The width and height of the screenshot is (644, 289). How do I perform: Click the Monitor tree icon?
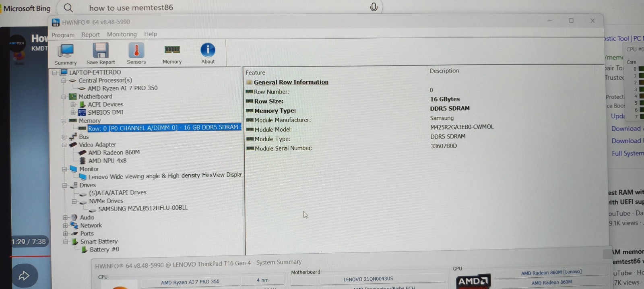point(73,169)
